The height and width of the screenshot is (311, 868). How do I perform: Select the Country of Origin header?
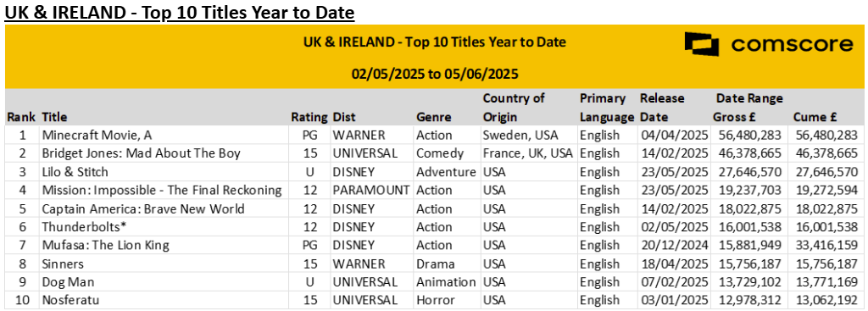coord(514,108)
